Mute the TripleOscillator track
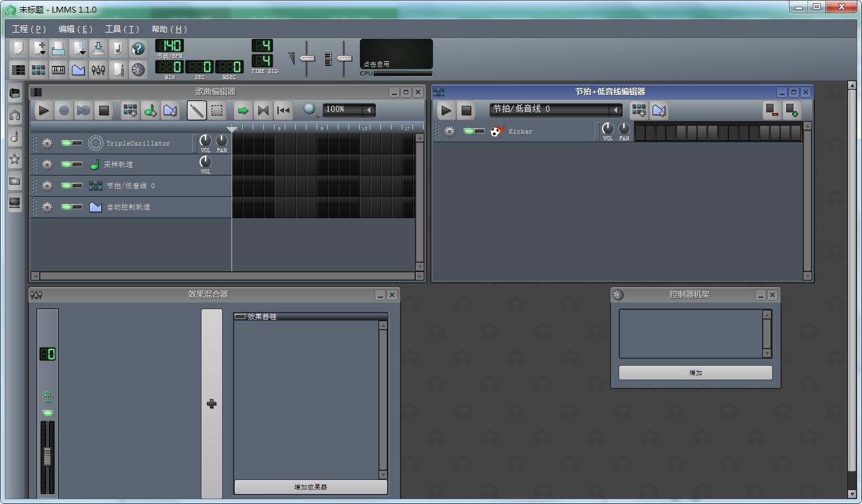Image resolution: width=862 pixels, height=504 pixels. (x=66, y=143)
